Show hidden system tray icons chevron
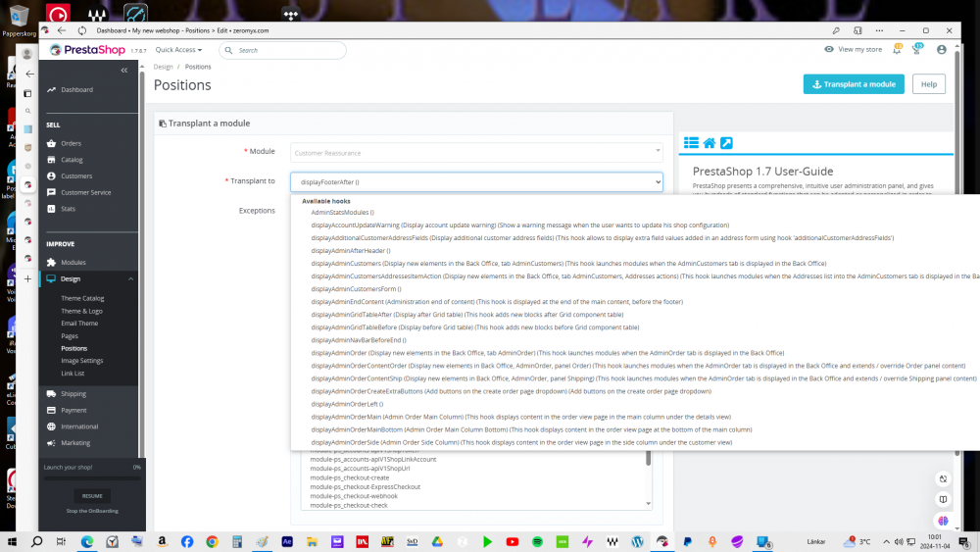 886,541
